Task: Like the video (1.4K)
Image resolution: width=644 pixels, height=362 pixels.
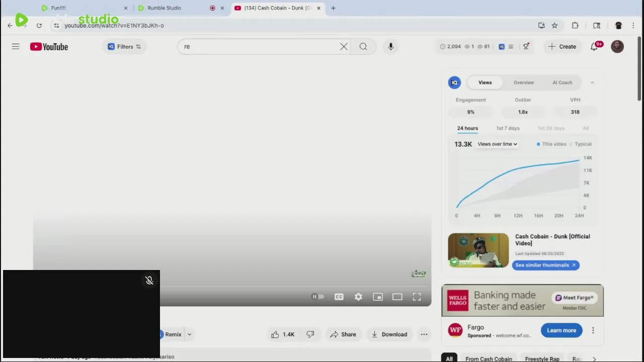Action: click(x=283, y=334)
